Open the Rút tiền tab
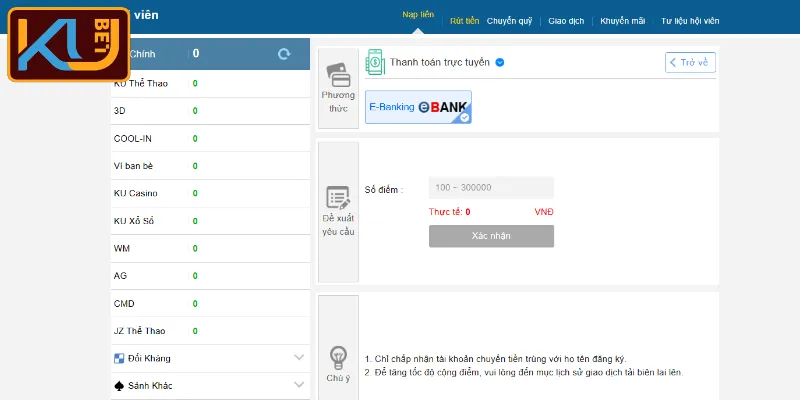800x400 pixels. 464,21
